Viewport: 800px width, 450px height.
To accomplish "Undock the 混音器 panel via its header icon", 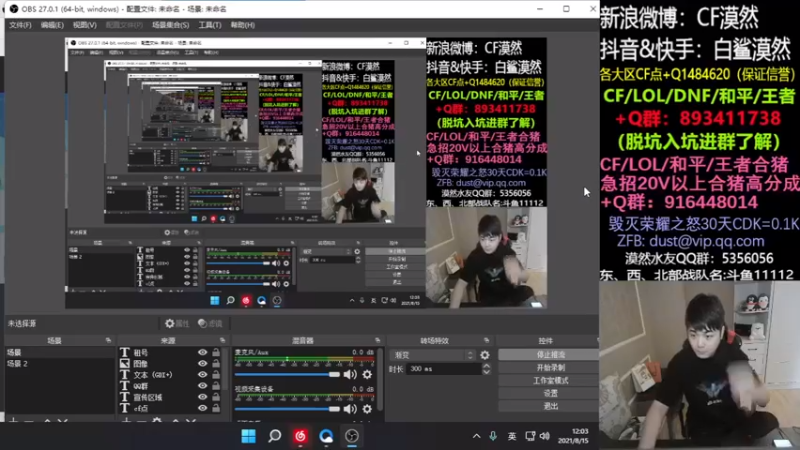I will coord(378,340).
